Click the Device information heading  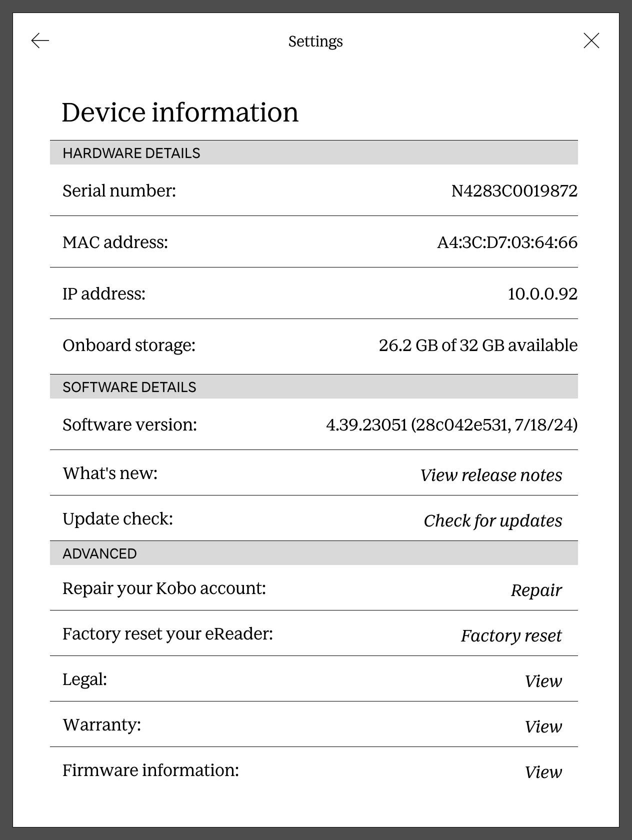[180, 112]
